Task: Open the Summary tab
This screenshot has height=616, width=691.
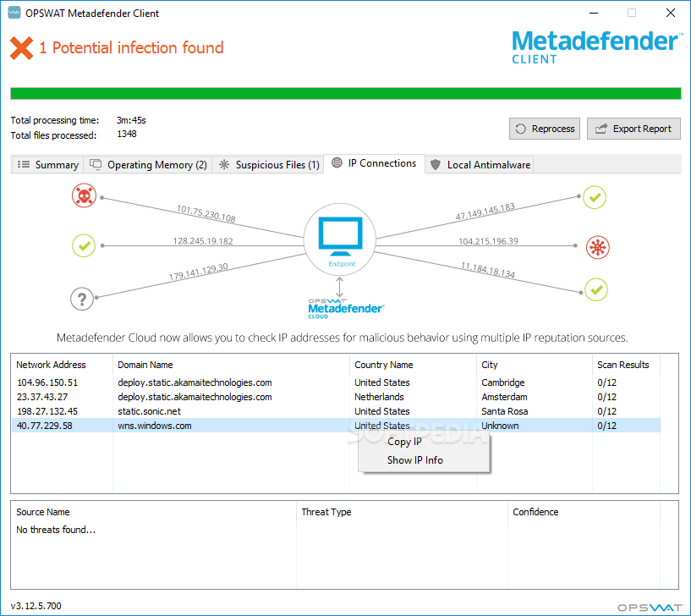Action: [x=47, y=164]
